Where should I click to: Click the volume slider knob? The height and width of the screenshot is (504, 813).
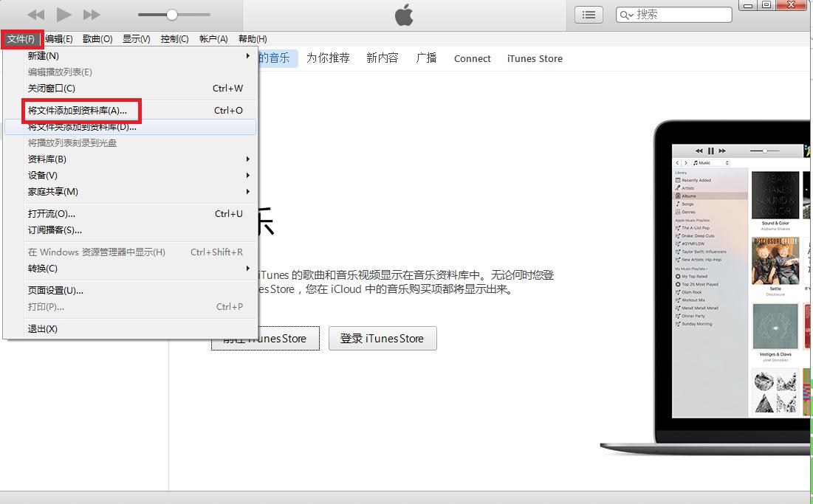[x=172, y=15]
